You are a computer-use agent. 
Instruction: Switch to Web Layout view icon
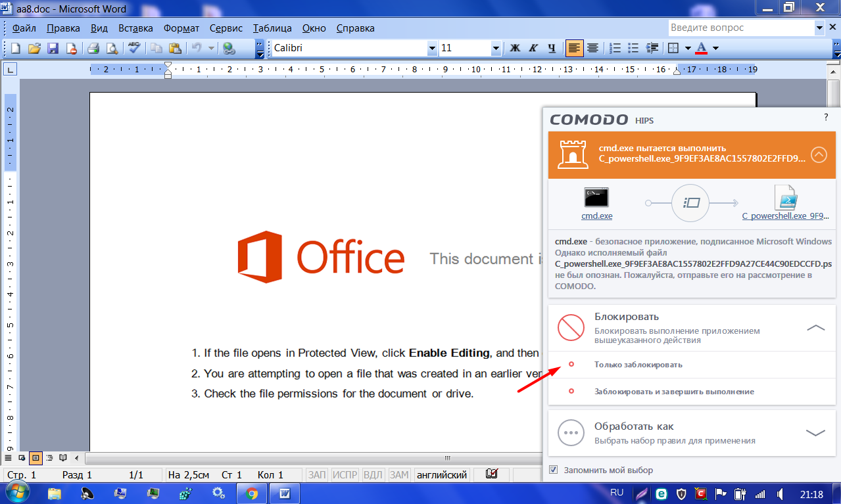tap(22, 457)
